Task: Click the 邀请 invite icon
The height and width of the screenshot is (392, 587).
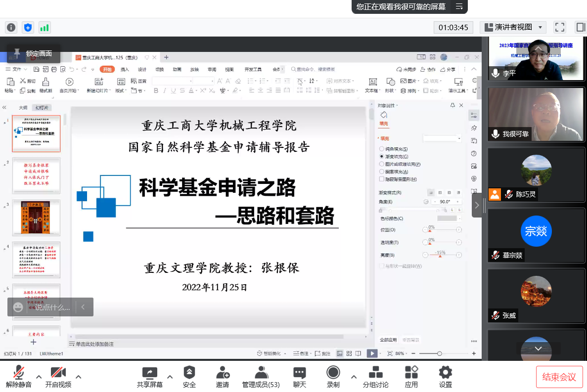Action: (223, 372)
